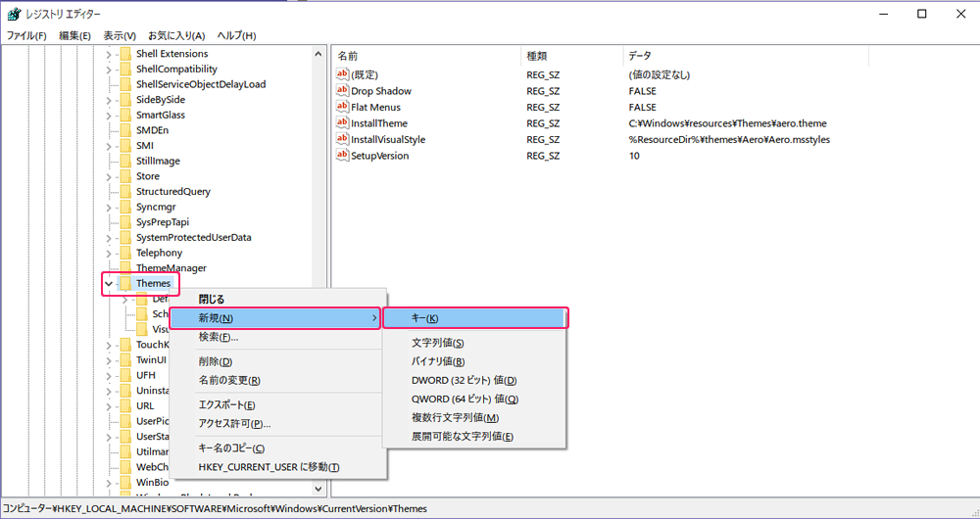
Task: Open the ヘルプ(H) menu
Action: [236, 35]
